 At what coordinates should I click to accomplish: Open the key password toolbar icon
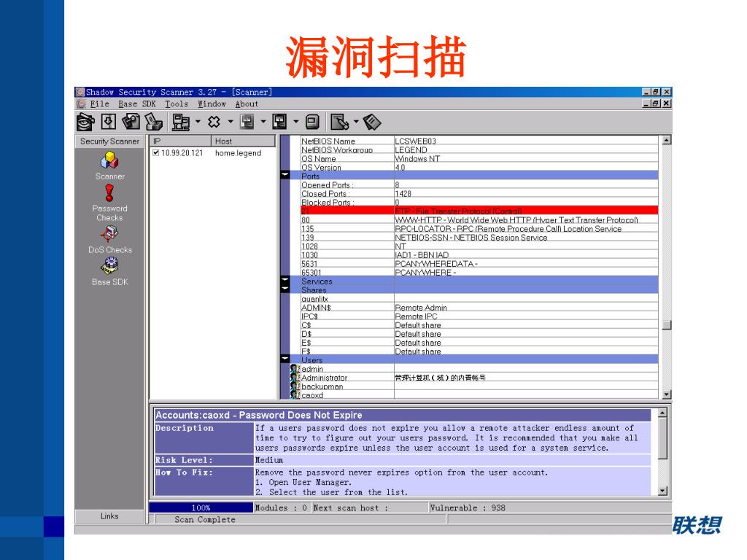(131, 122)
